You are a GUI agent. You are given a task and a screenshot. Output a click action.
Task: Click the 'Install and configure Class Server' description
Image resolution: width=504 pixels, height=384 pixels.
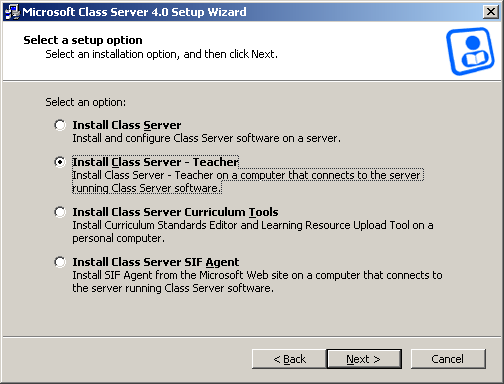pos(207,138)
